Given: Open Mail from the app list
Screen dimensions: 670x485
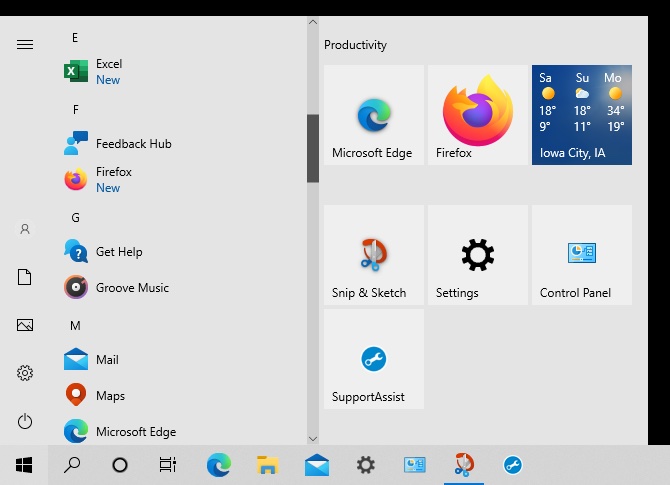Looking at the screenshot, I should 184,360.
